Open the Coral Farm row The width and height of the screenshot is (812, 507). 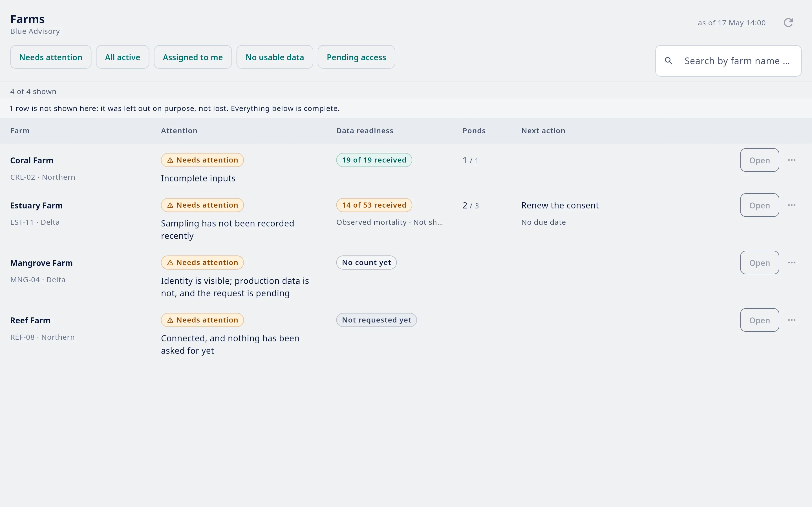pos(759,160)
